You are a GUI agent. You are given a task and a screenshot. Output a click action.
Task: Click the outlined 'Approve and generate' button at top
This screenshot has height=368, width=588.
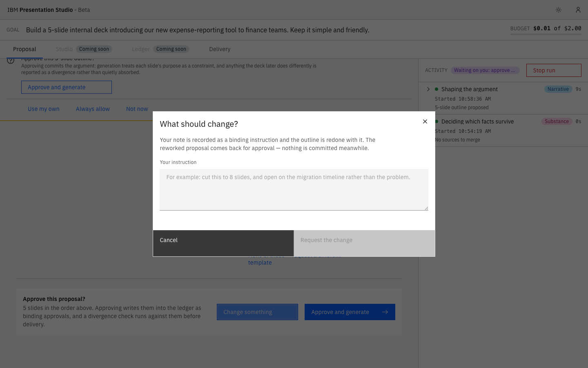tap(67, 87)
